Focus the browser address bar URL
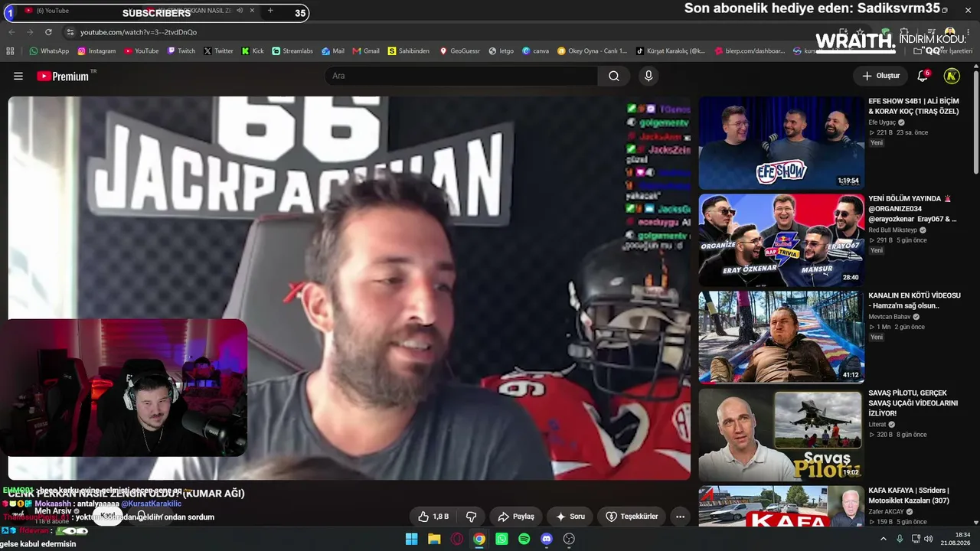The width and height of the screenshot is (980, 551). [139, 32]
